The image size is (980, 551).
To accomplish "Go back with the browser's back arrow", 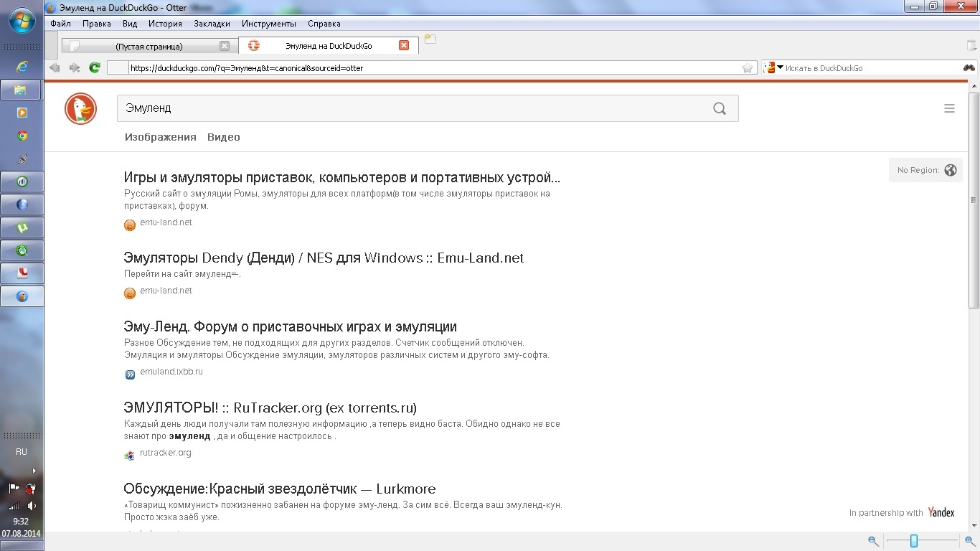I will [x=55, y=67].
